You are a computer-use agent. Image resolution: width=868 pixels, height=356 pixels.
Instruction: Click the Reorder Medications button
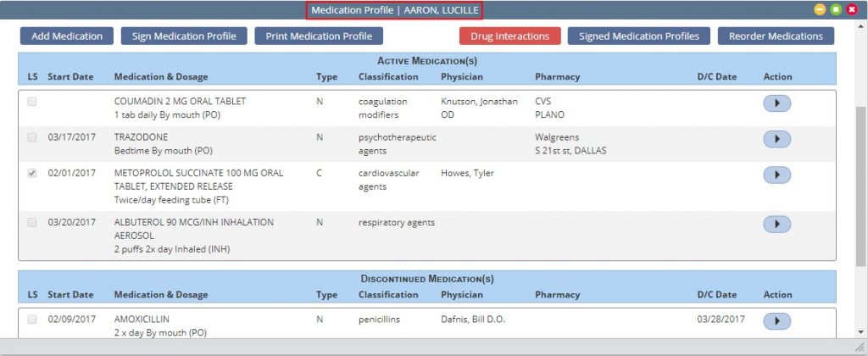(776, 36)
